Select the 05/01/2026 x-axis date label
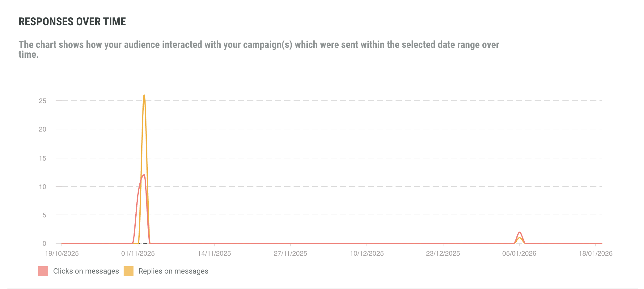Image resolution: width=644 pixels, height=289 pixels. pos(519,253)
